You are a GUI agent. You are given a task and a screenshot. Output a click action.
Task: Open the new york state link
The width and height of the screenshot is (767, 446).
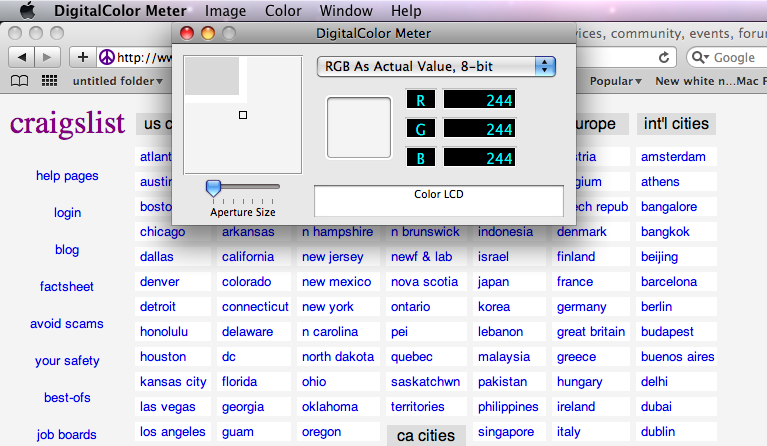pyautogui.click(x=328, y=307)
